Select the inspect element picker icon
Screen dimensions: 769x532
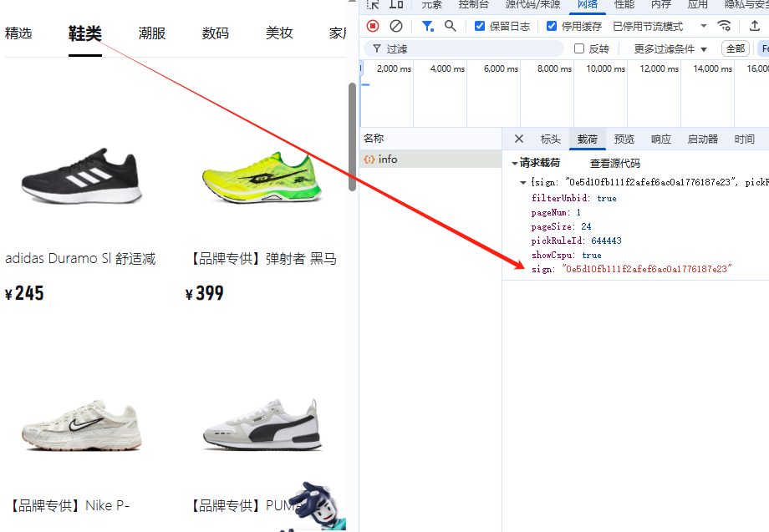pos(373,4)
